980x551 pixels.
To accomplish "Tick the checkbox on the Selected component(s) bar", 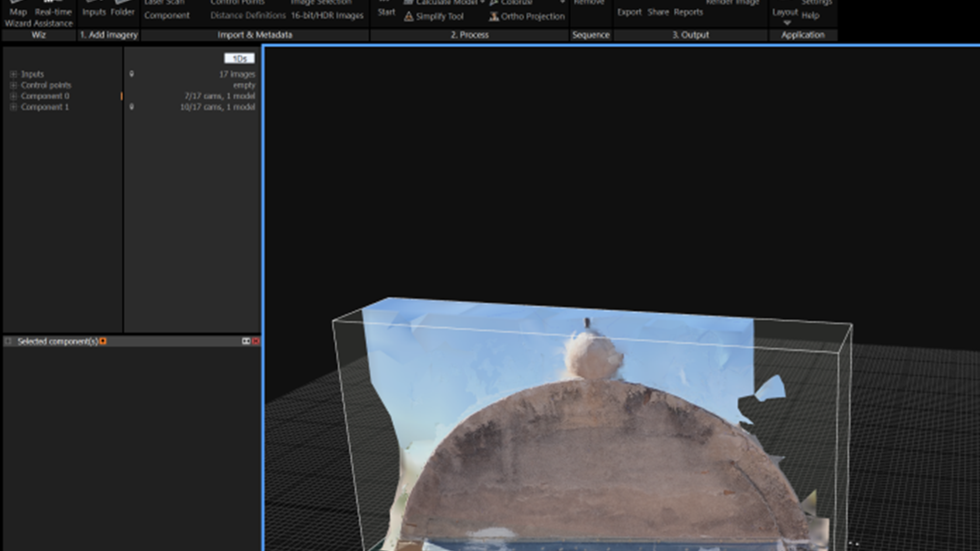I will 8,341.
